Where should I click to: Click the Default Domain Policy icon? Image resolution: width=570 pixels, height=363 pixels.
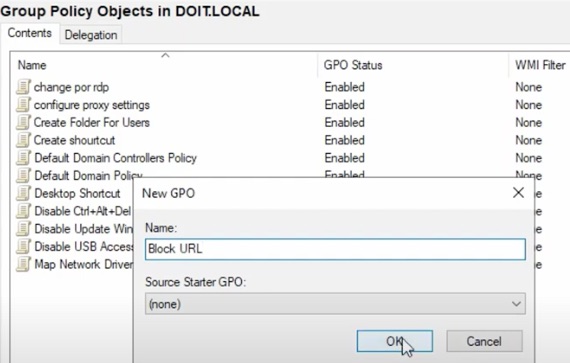[x=23, y=176]
